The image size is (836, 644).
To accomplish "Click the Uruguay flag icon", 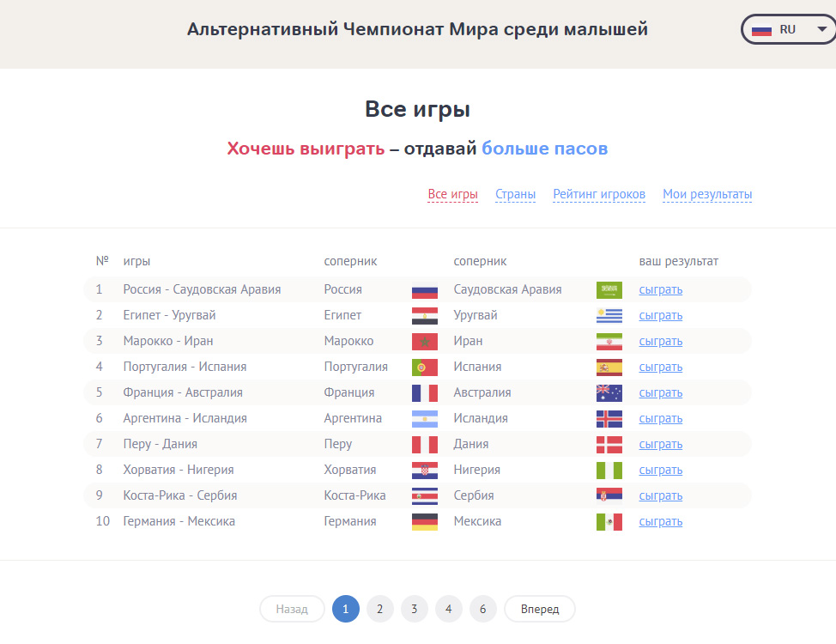I will (x=609, y=316).
